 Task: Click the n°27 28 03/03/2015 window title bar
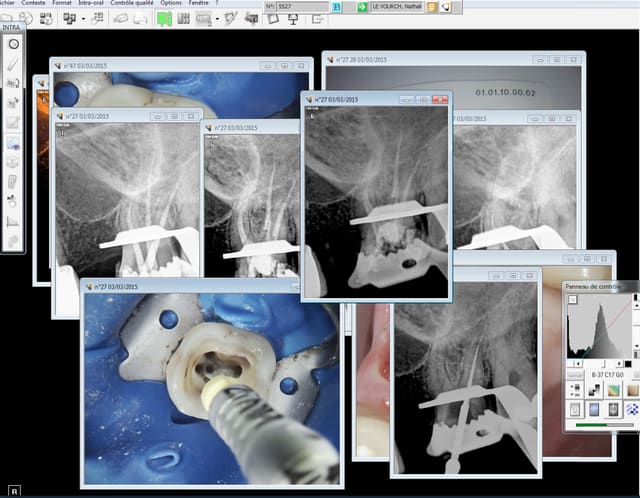tap(453, 60)
